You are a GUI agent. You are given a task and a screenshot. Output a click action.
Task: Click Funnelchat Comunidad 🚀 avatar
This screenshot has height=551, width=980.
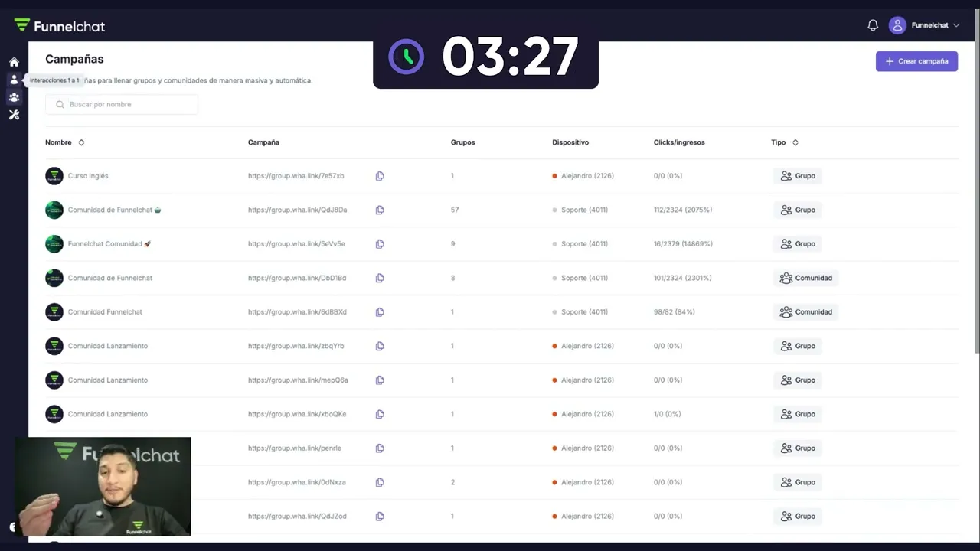(54, 244)
